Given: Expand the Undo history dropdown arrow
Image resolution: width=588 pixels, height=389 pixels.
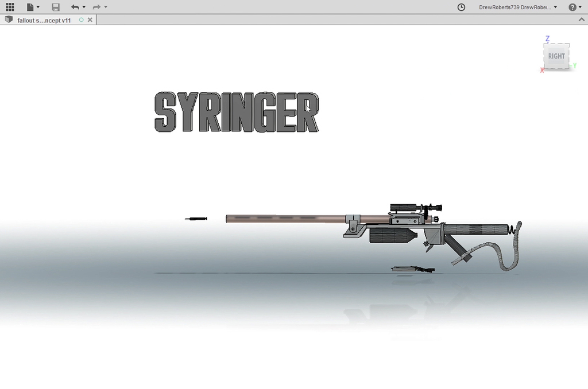Looking at the screenshot, I should (83, 7).
